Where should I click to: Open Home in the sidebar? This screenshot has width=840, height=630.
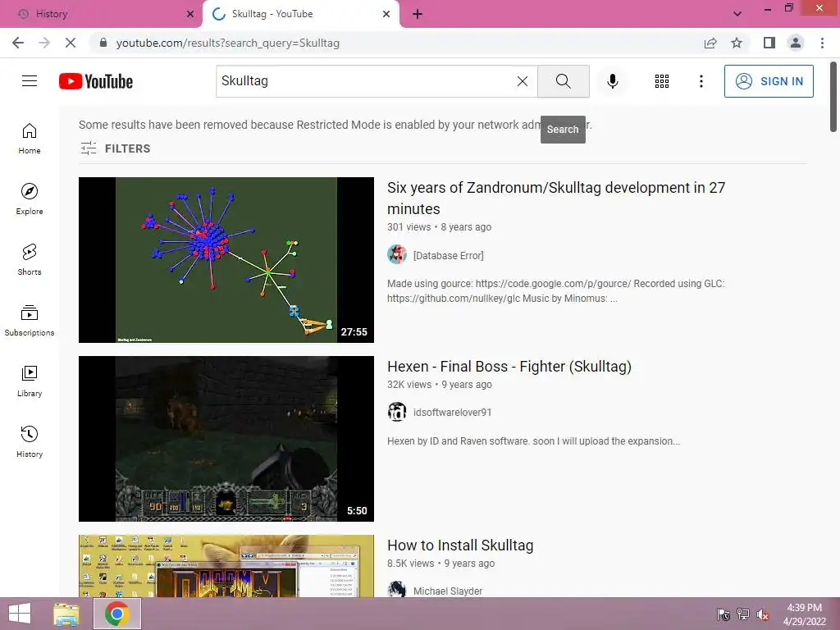(x=30, y=139)
